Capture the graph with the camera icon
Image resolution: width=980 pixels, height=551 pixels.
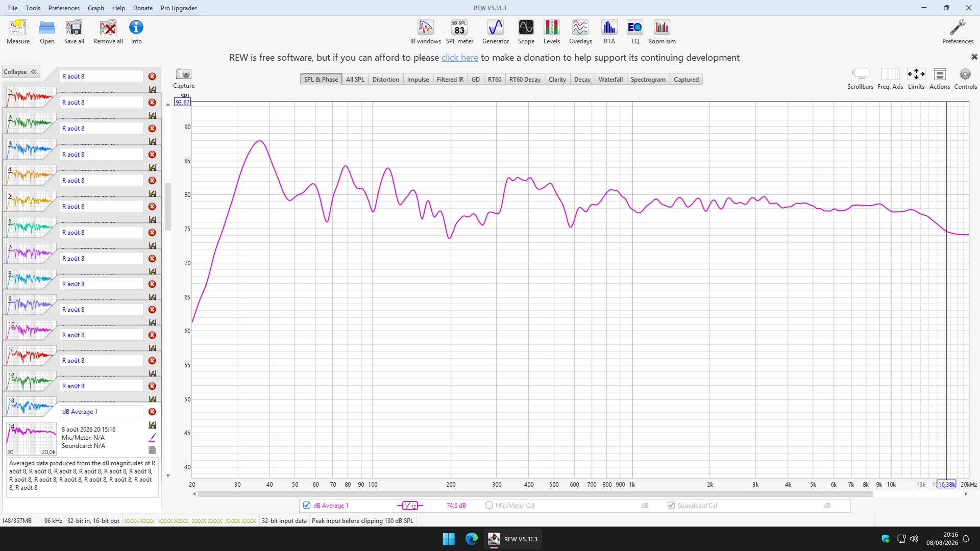coord(184,78)
